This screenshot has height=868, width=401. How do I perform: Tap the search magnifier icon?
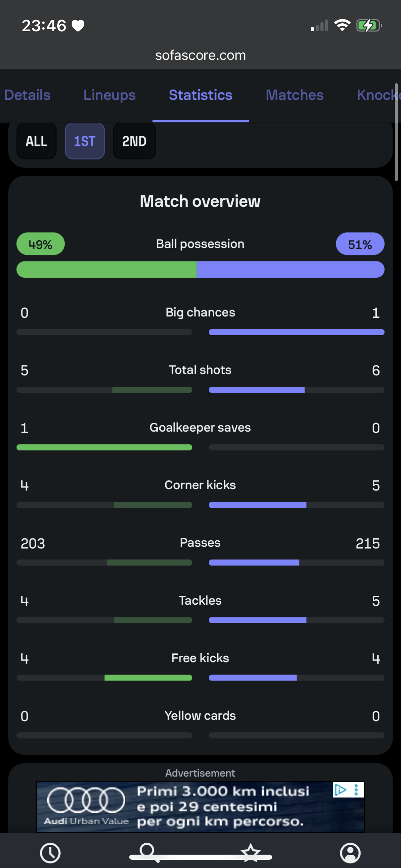pos(148,851)
